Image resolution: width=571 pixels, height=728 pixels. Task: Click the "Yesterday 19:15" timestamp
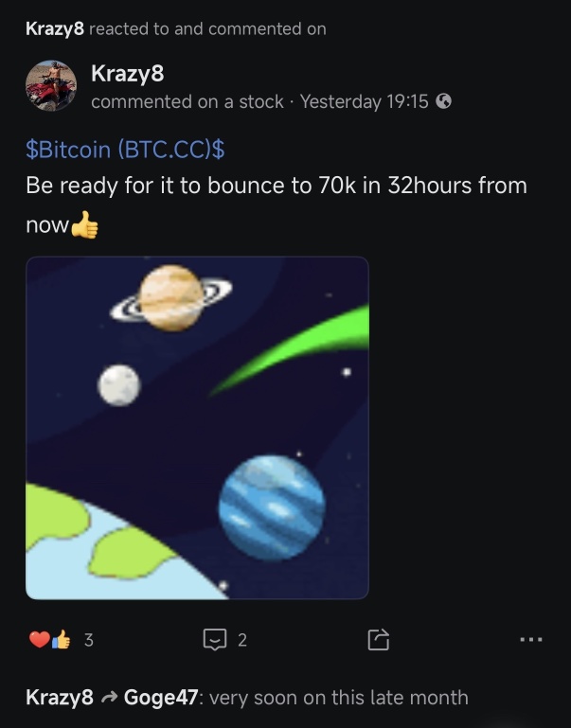[x=365, y=101]
